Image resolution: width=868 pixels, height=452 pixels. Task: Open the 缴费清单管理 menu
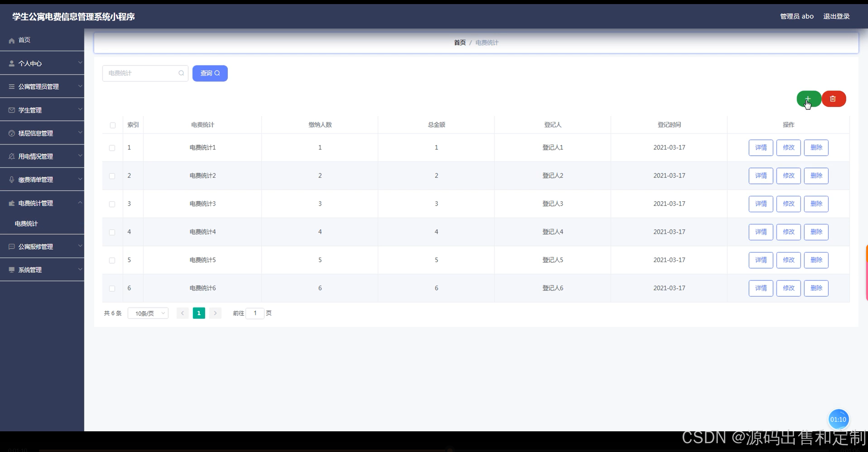click(x=42, y=180)
